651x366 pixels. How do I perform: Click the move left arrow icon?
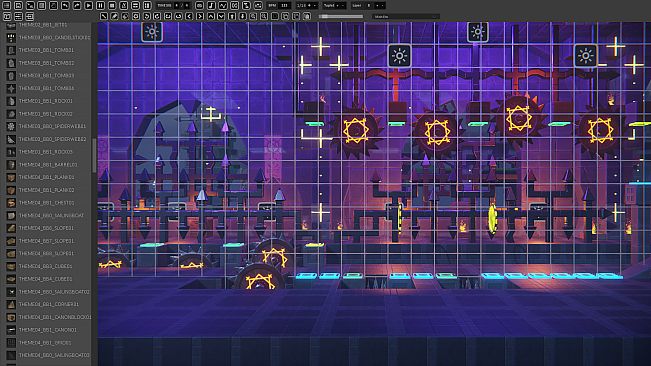pyautogui.click(x=189, y=16)
